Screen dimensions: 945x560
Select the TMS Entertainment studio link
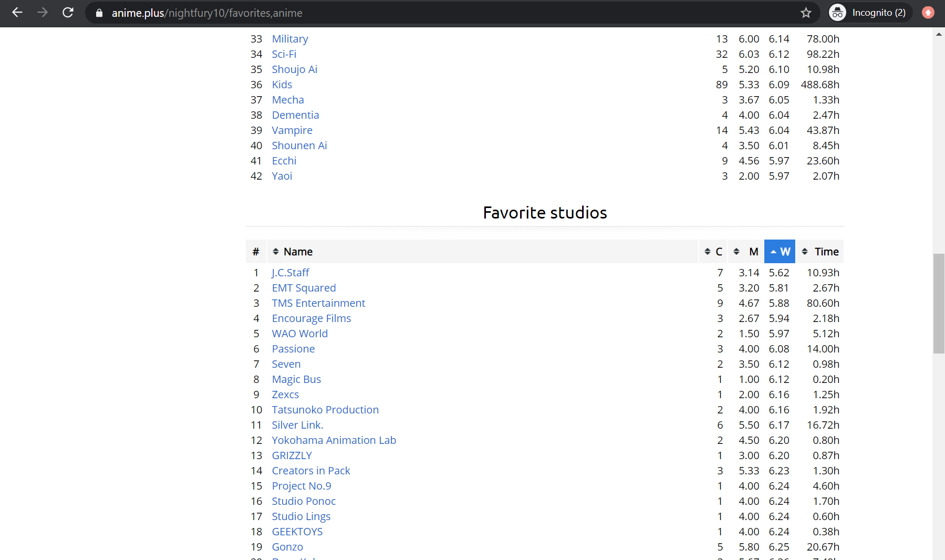click(318, 303)
